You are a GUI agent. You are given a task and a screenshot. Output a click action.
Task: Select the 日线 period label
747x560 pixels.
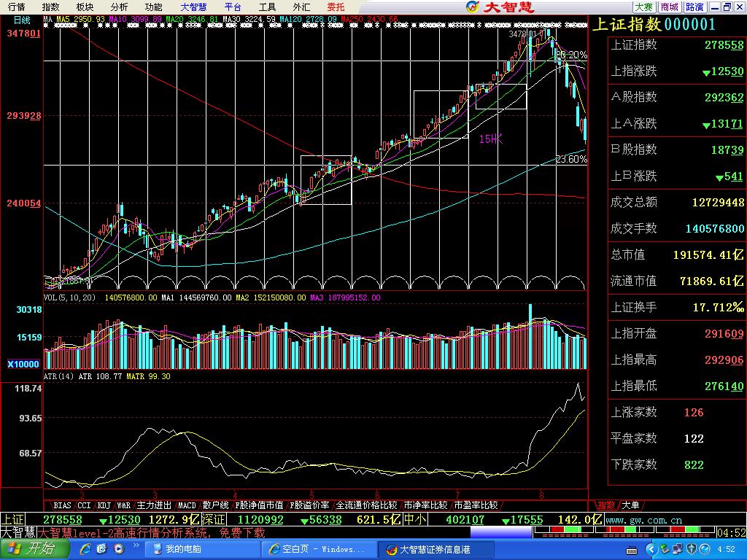[x=22, y=20]
